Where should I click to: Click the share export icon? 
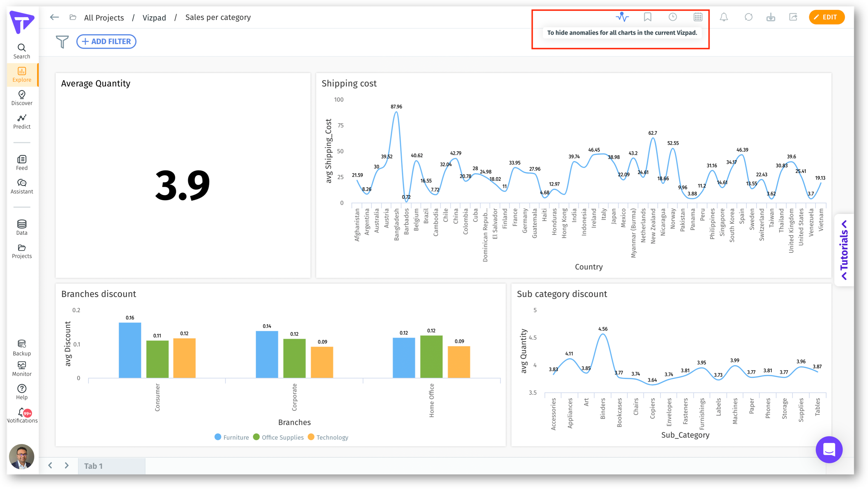pyautogui.click(x=793, y=17)
